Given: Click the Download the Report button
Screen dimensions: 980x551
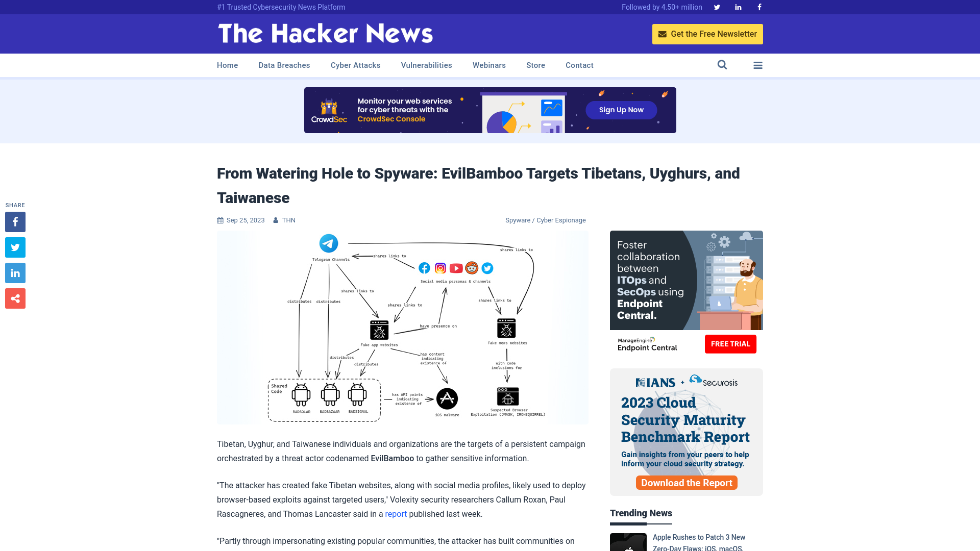Looking at the screenshot, I should pyautogui.click(x=687, y=482).
